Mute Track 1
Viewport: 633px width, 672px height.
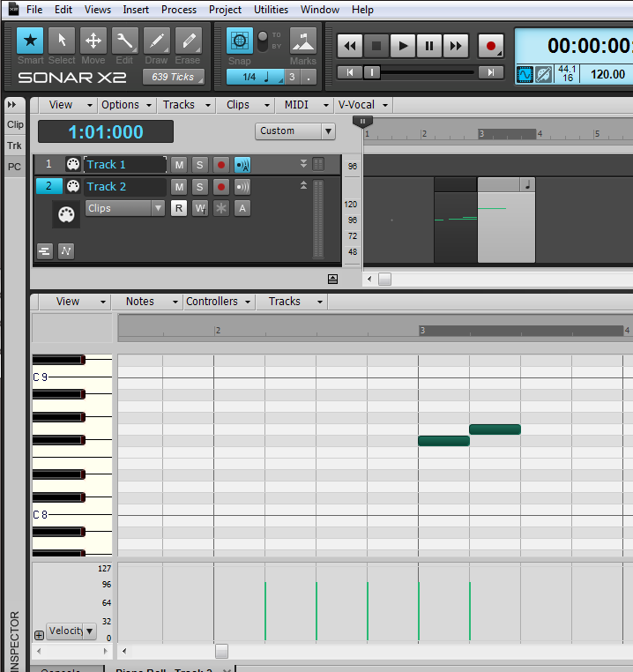pyautogui.click(x=179, y=165)
